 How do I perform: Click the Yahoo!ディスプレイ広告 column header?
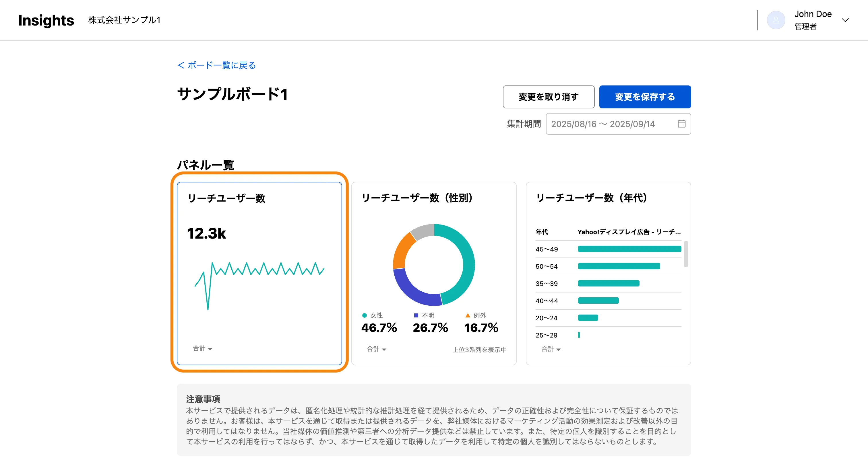pos(629,232)
